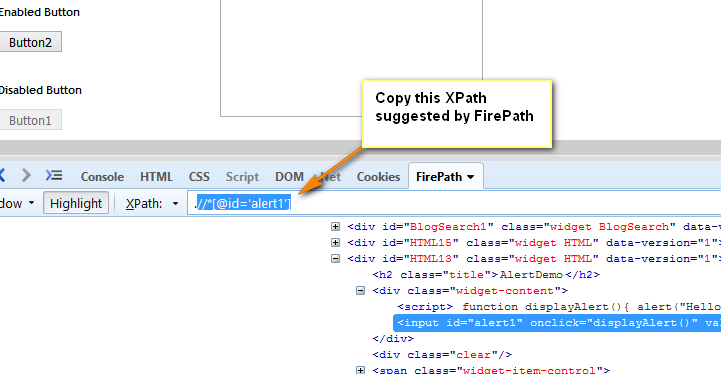This screenshot has width=721, height=374.
Task: Collapse the HTML13 div node
Action: click(336, 259)
